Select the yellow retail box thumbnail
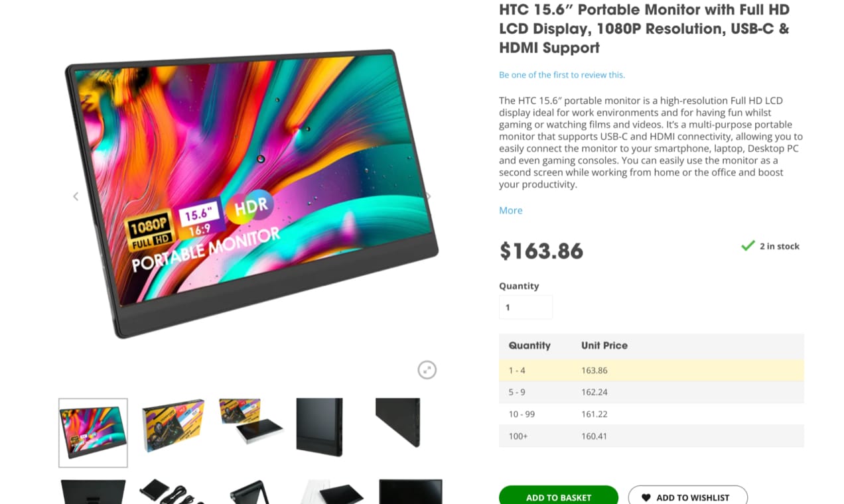 tap(173, 425)
